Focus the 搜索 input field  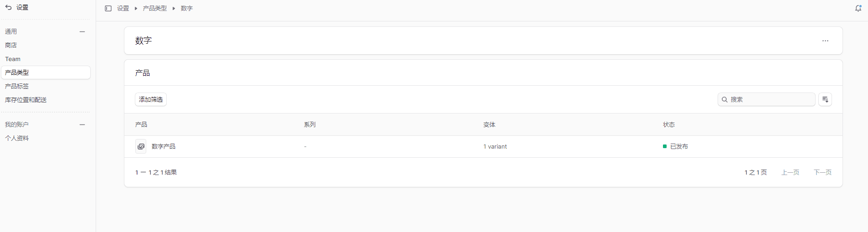(x=771, y=99)
